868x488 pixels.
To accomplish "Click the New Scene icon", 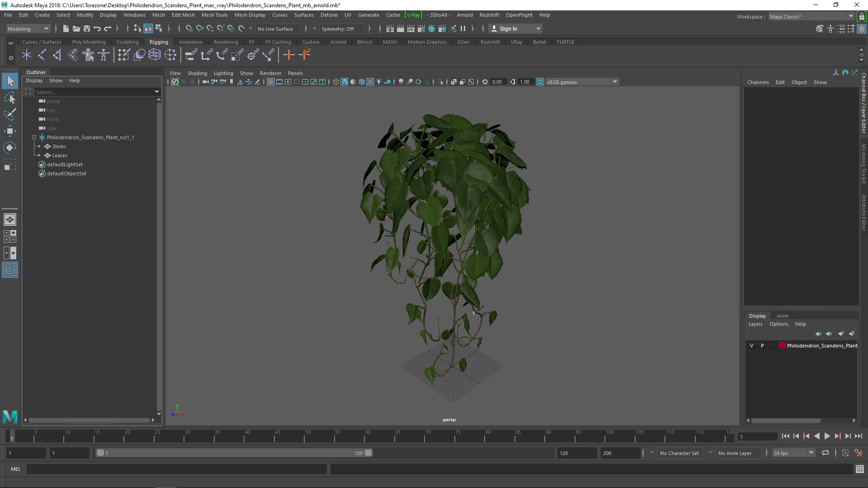I will coord(66,28).
